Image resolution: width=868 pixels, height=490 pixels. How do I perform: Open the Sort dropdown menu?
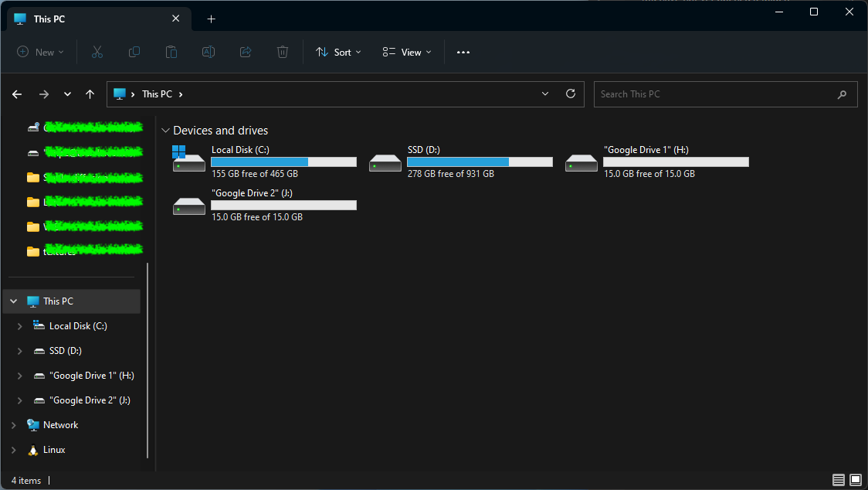coord(338,52)
